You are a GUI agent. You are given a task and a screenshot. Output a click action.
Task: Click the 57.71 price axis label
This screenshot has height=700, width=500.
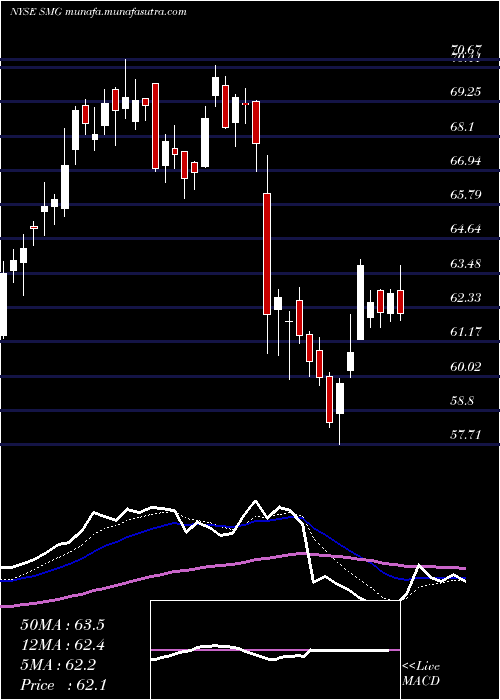point(466,434)
